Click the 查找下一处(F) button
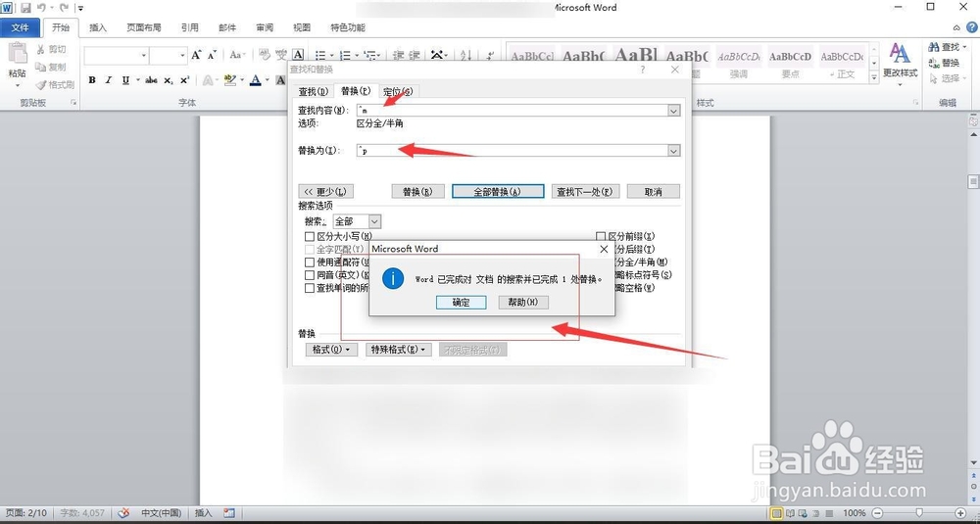Viewport: 980px width, 524px height. pos(584,192)
